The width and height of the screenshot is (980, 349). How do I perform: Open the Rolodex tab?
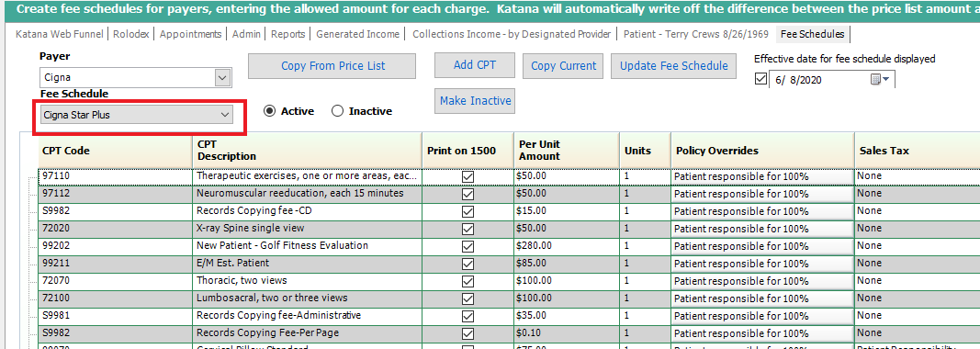pyautogui.click(x=131, y=34)
